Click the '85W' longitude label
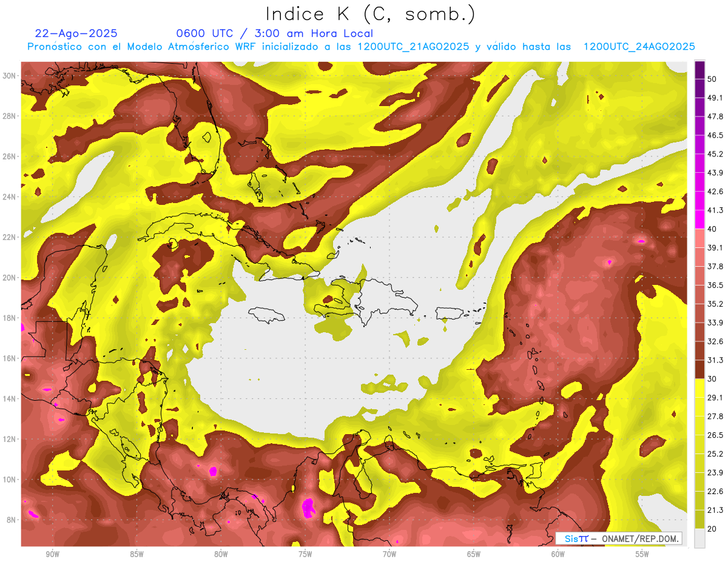Viewport: 728px width, 562px height. pos(136,554)
